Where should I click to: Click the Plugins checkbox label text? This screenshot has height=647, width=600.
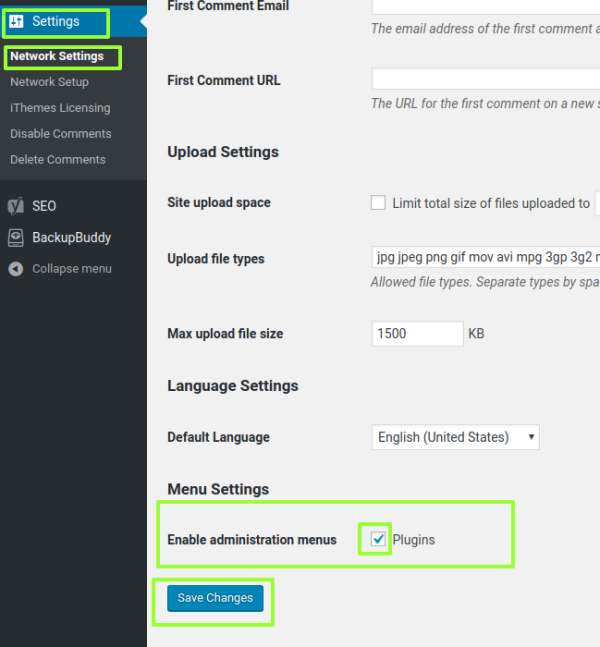413,540
